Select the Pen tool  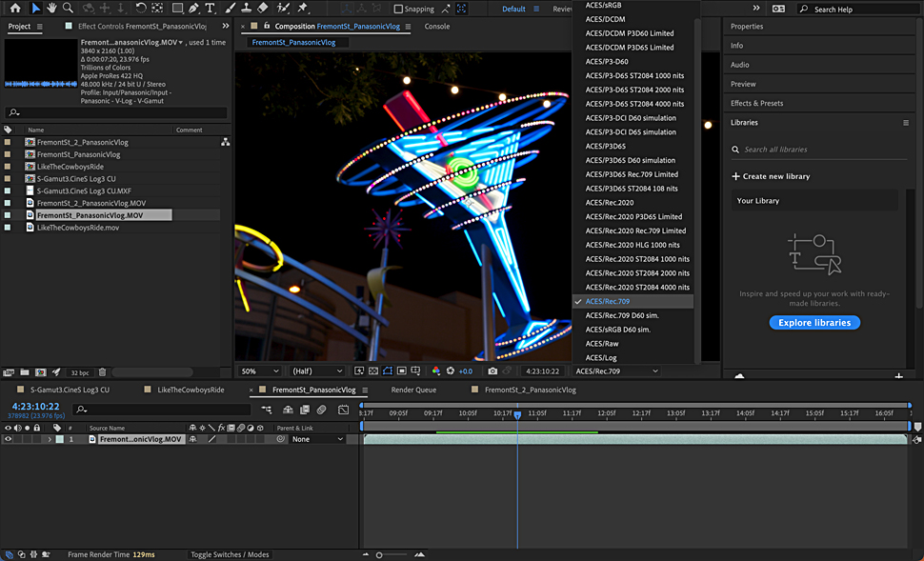(x=193, y=9)
